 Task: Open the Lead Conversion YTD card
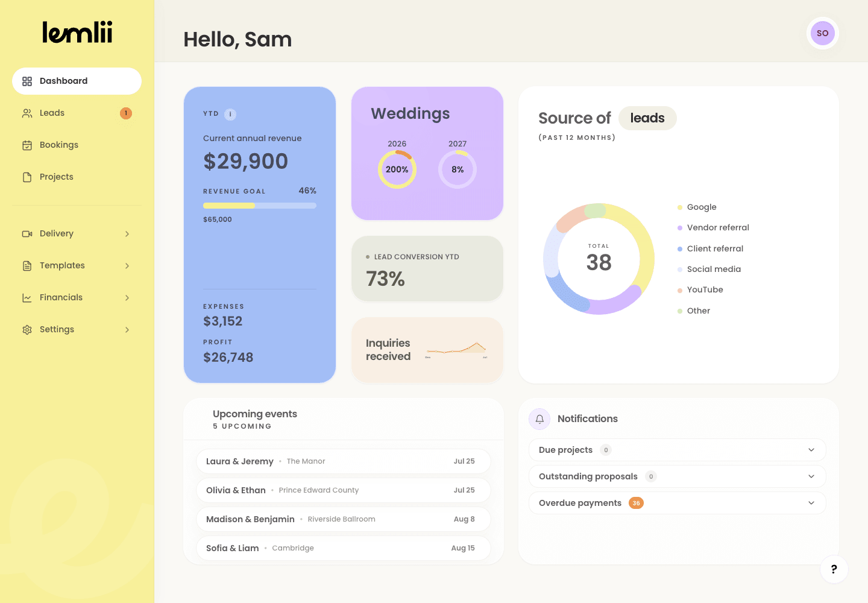pos(427,268)
